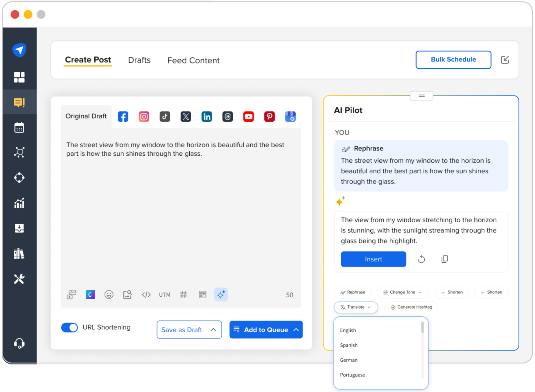Open the circular target icon in sidebar
This screenshot has width=535, height=392.
(19, 178)
